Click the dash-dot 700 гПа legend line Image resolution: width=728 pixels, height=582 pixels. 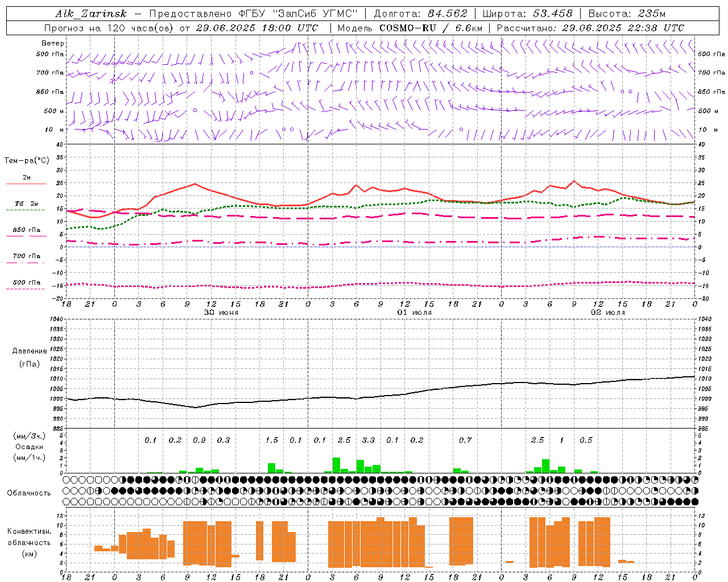[x=26, y=263]
